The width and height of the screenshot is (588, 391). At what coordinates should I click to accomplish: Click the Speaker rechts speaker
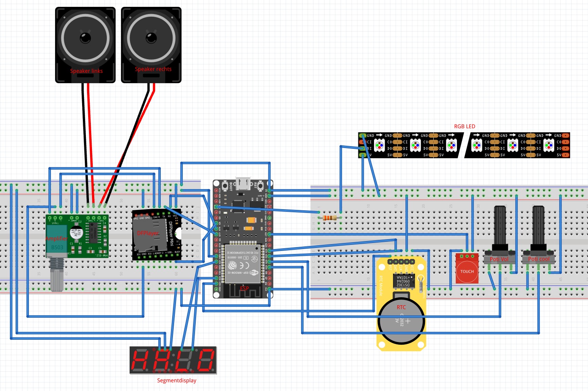(151, 42)
